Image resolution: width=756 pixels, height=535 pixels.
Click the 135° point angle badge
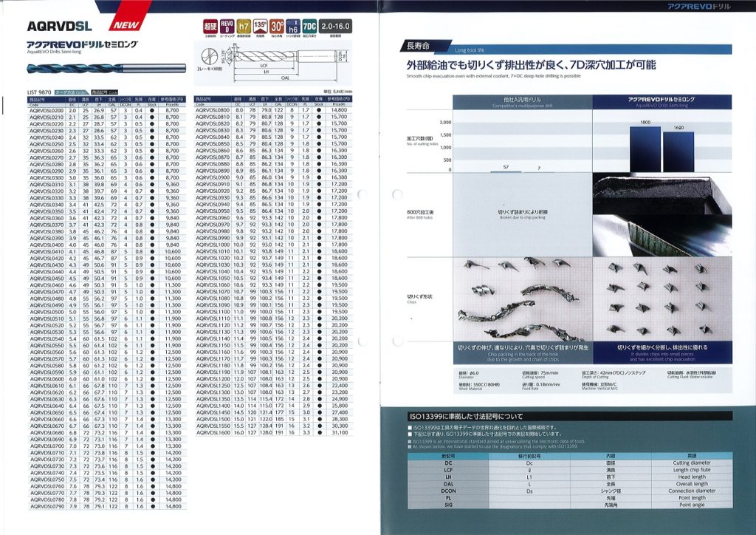tap(260, 26)
